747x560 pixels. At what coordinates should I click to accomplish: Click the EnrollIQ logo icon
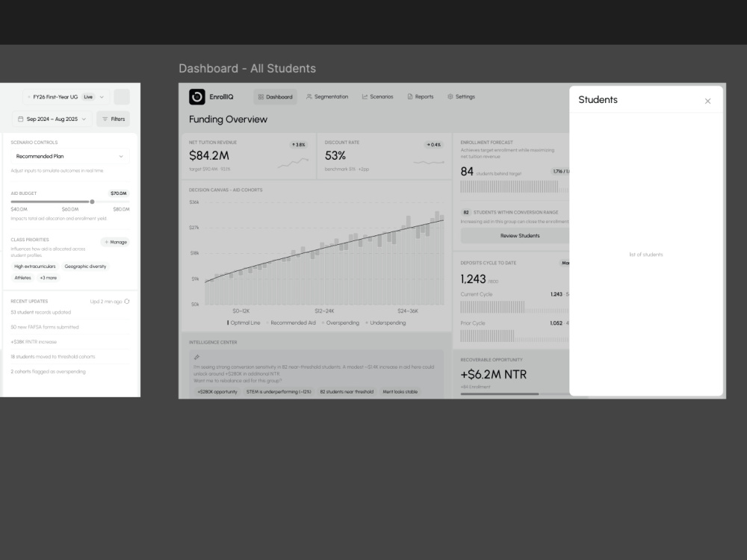(196, 96)
